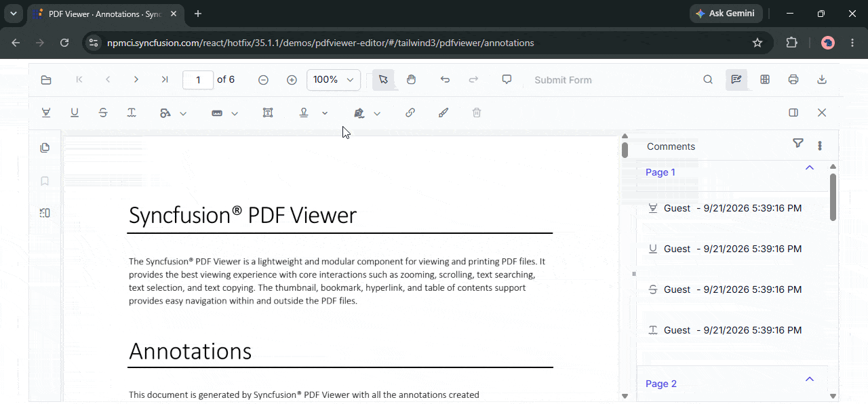
Task: Expand the stamp annotation dropdown arrow
Action: (x=325, y=113)
